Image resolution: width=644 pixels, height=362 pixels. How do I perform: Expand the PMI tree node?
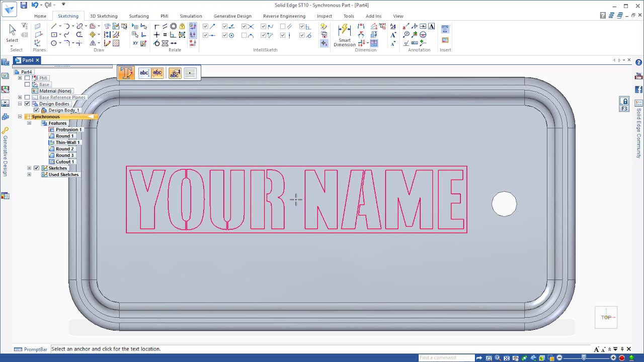click(x=20, y=78)
